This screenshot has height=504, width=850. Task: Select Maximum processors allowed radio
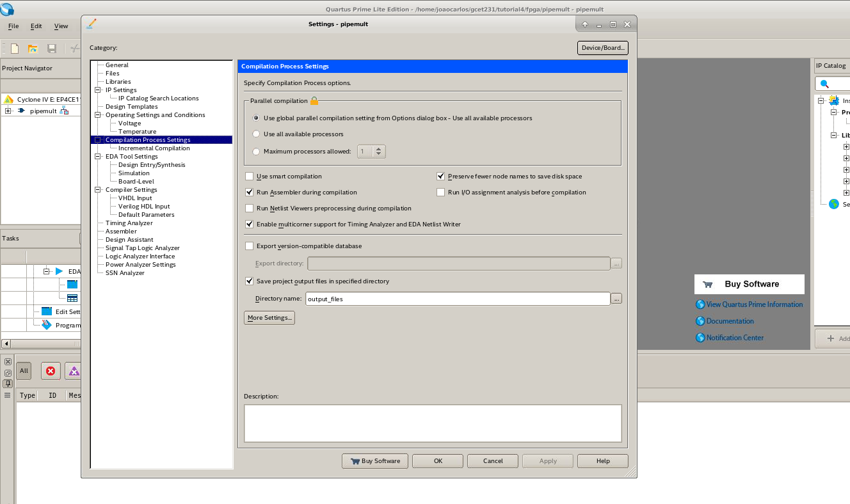pyautogui.click(x=257, y=152)
